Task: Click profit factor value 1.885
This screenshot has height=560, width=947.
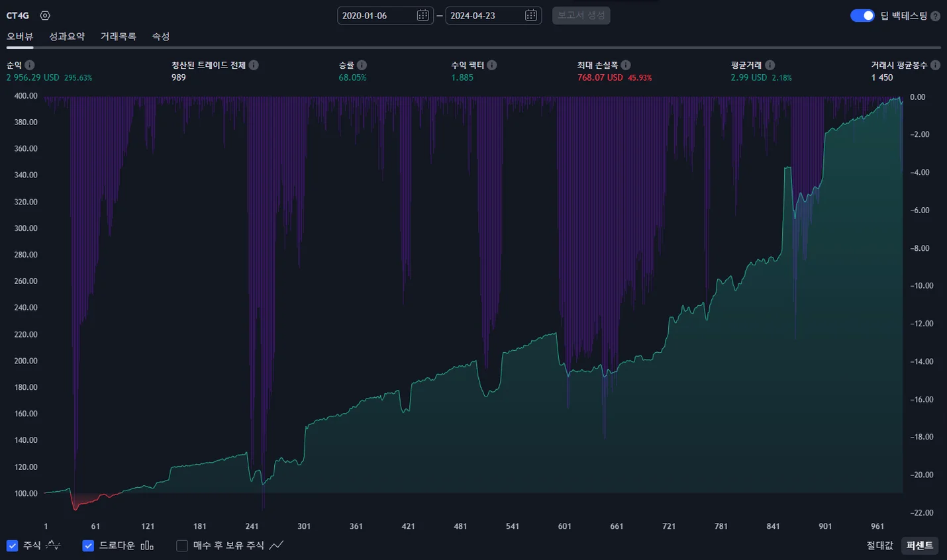Action: pyautogui.click(x=462, y=77)
